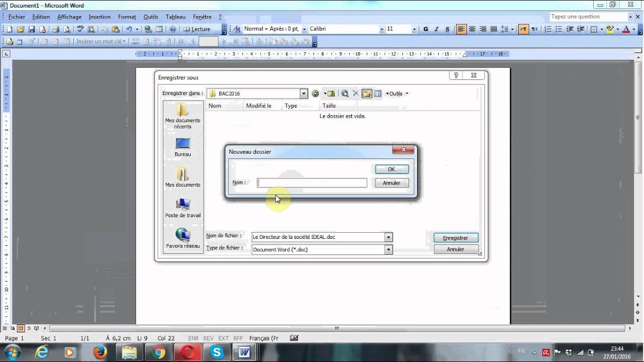Toggle Bold (G) formatting
This screenshot has height=362, width=644.
click(x=426, y=29)
